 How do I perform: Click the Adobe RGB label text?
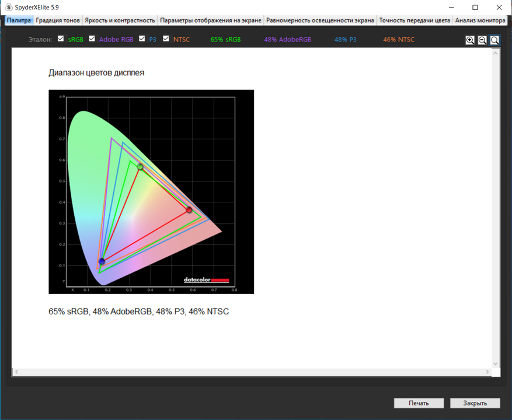point(116,40)
